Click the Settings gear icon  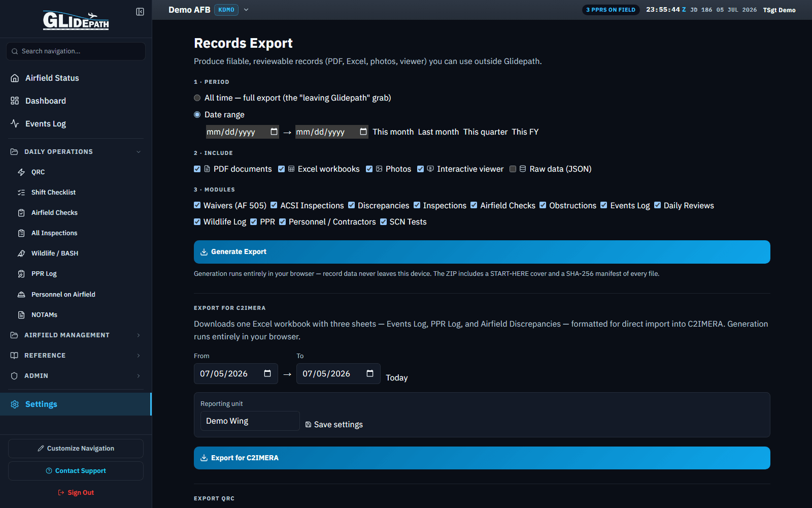click(x=15, y=404)
